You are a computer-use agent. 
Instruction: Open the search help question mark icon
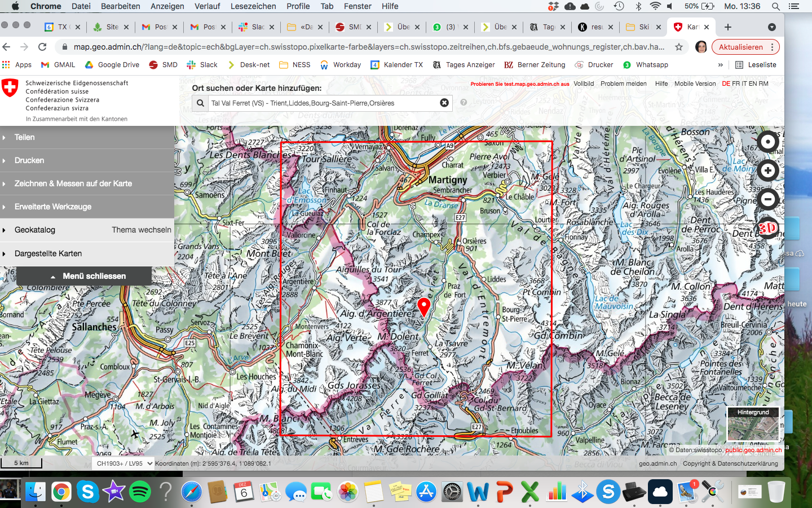point(464,103)
